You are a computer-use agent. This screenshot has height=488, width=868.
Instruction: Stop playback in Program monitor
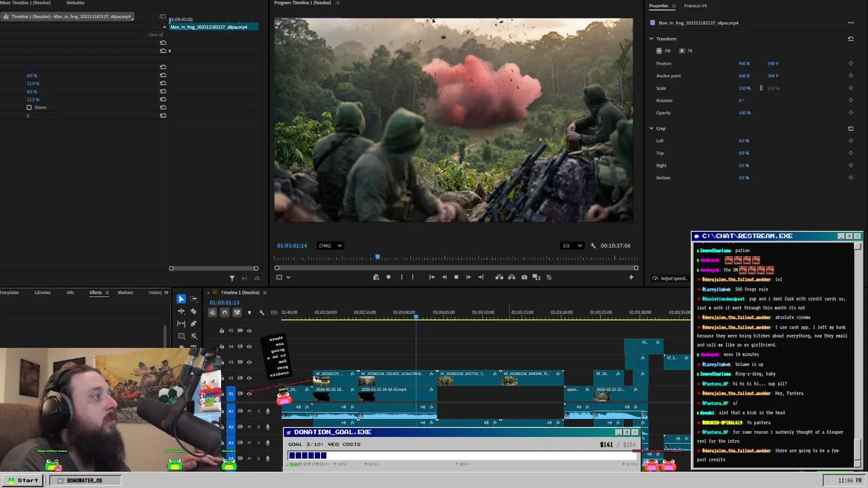coord(456,277)
